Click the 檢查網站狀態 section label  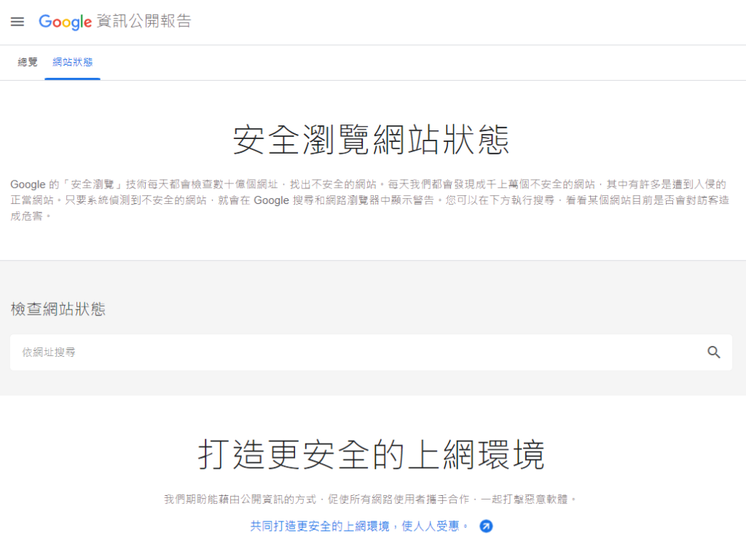pos(58,309)
